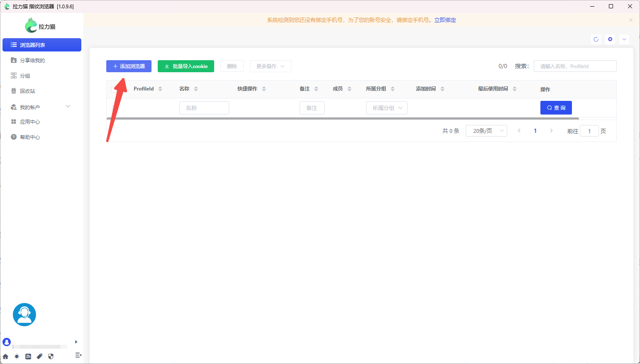Open 应用中心 from the sidebar
The height and width of the screenshot is (364, 640).
(x=30, y=122)
